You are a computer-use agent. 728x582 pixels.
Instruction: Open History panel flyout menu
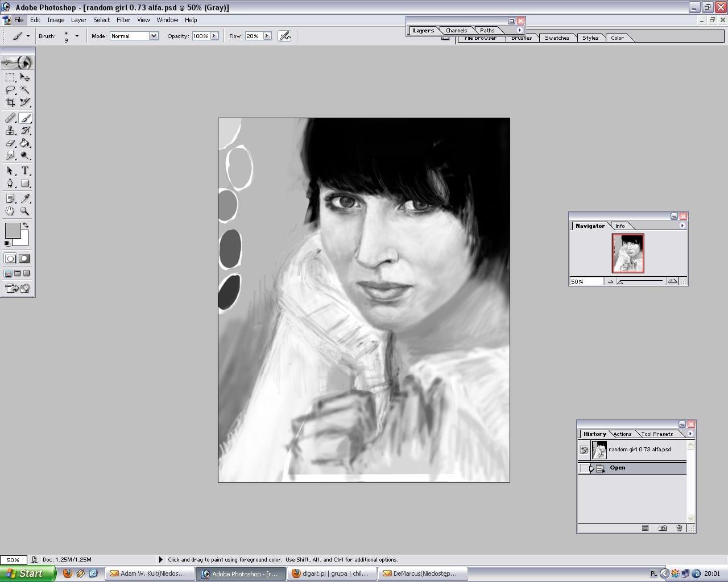pyautogui.click(x=690, y=434)
